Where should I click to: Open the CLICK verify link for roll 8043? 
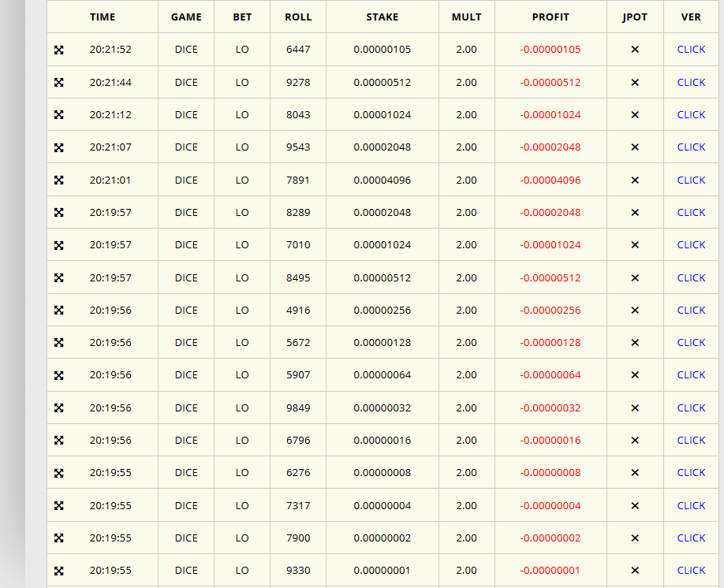(691, 115)
